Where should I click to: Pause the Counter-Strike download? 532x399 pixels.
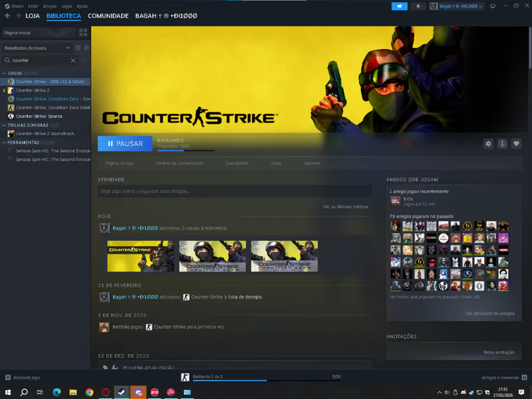[x=125, y=144]
